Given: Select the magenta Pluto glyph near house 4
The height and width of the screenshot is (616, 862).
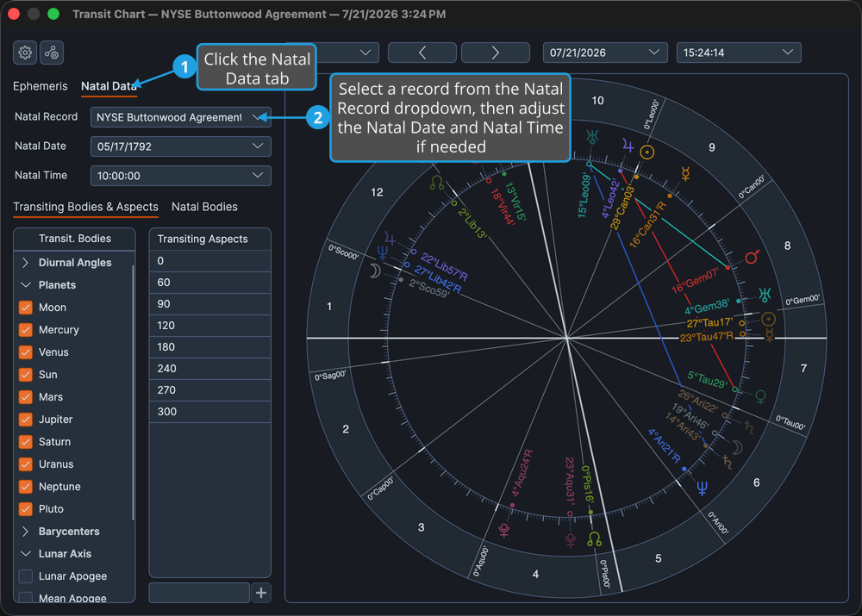Looking at the screenshot, I should (572, 540).
